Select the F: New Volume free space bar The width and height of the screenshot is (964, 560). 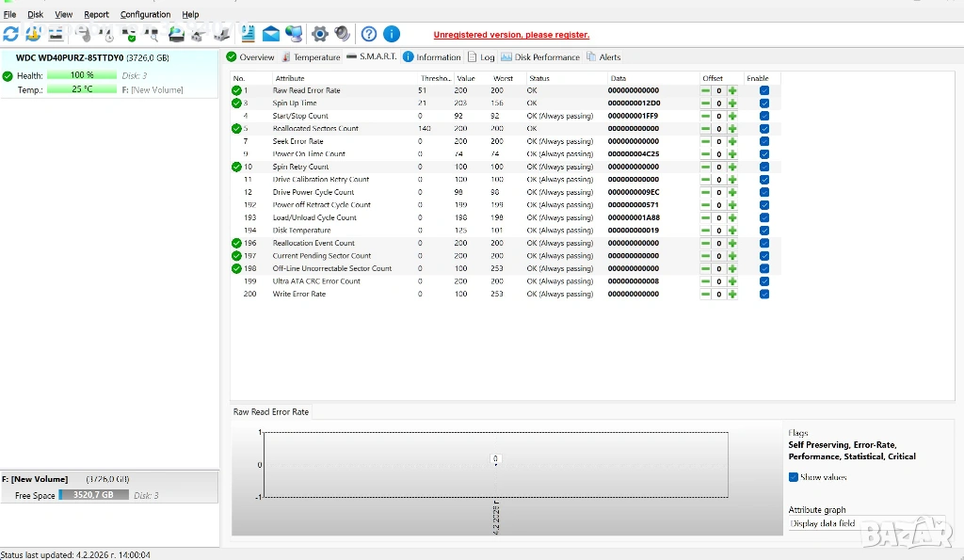(x=93, y=495)
